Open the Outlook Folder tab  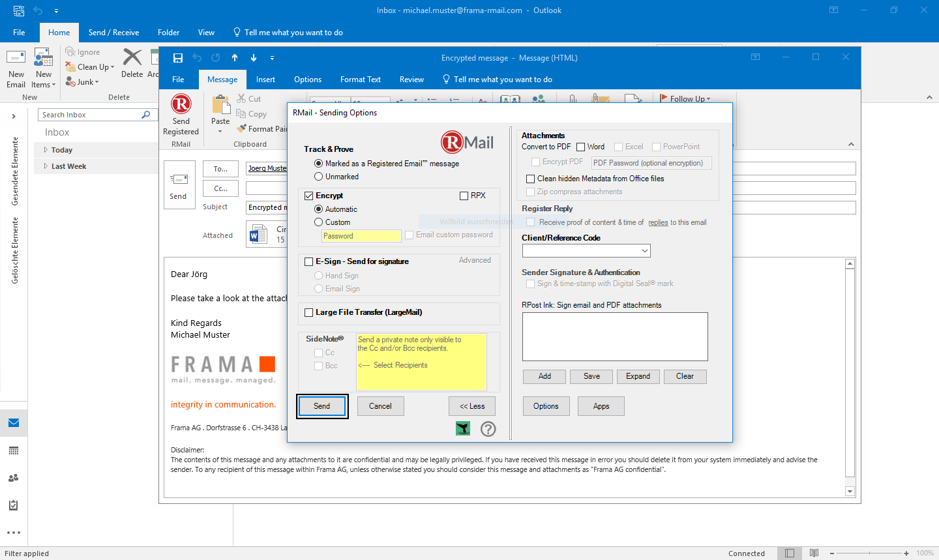[x=168, y=33]
